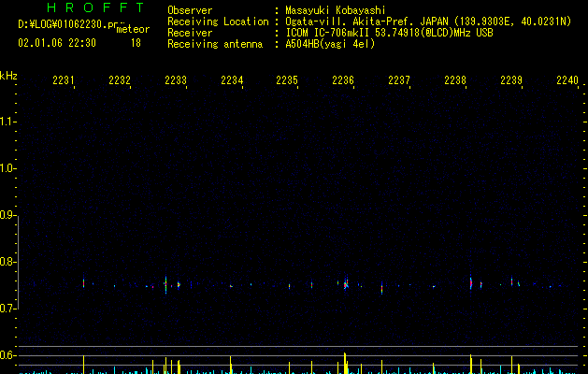The image size is (588, 374).
Task: Click the 2236 time marker
Action: click(343, 79)
